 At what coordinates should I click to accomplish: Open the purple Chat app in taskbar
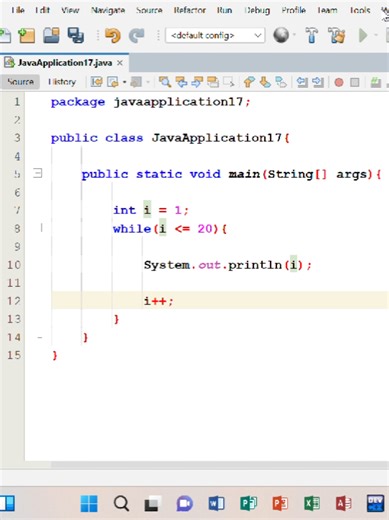click(x=184, y=503)
